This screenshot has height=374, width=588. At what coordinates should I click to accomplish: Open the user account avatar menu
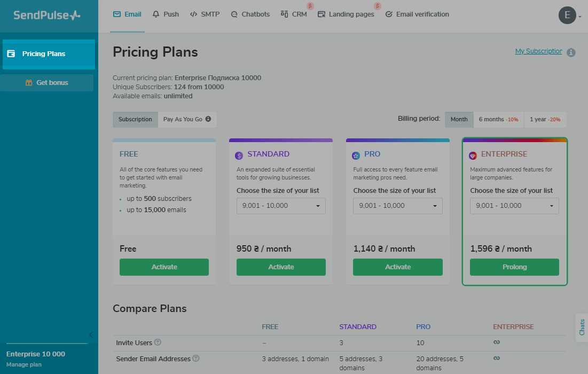(x=567, y=15)
